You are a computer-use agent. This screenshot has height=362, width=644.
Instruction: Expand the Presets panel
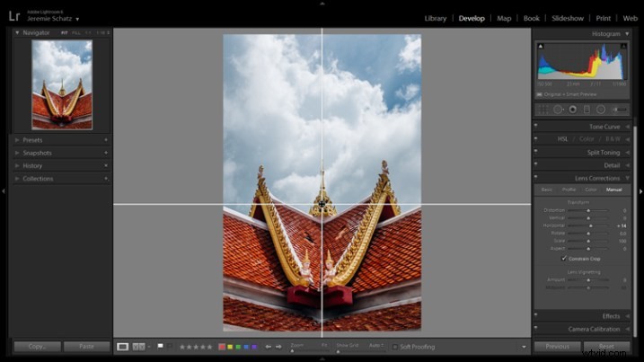(17, 140)
